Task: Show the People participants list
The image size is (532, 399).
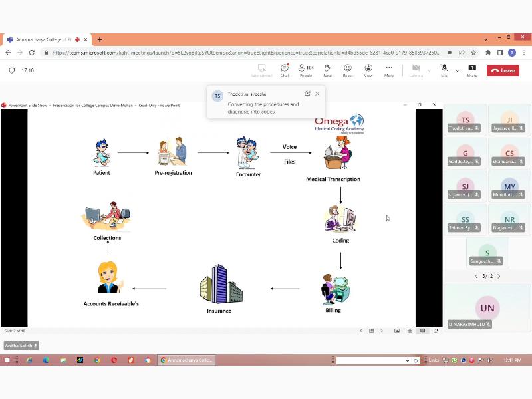Action: click(306, 70)
